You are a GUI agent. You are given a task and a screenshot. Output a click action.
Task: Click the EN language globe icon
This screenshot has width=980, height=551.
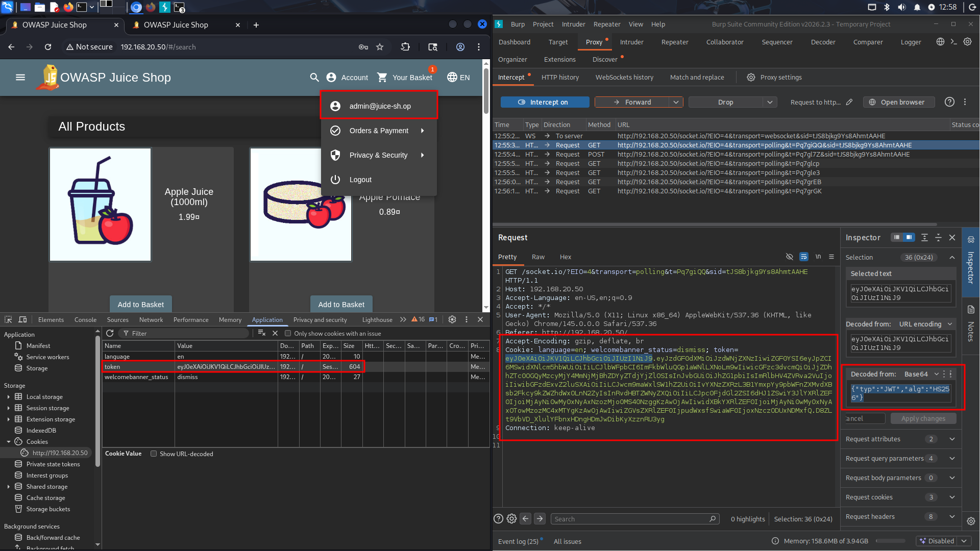click(x=452, y=78)
